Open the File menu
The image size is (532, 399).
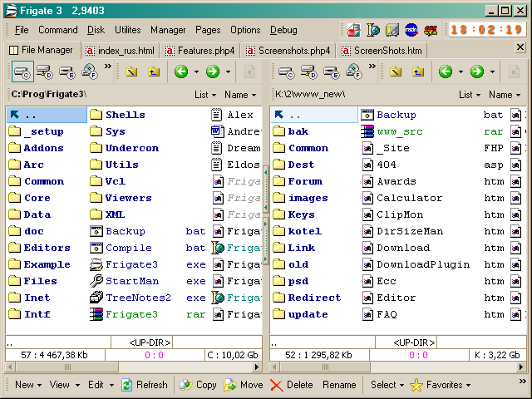pyautogui.click(x=22, y=30)
